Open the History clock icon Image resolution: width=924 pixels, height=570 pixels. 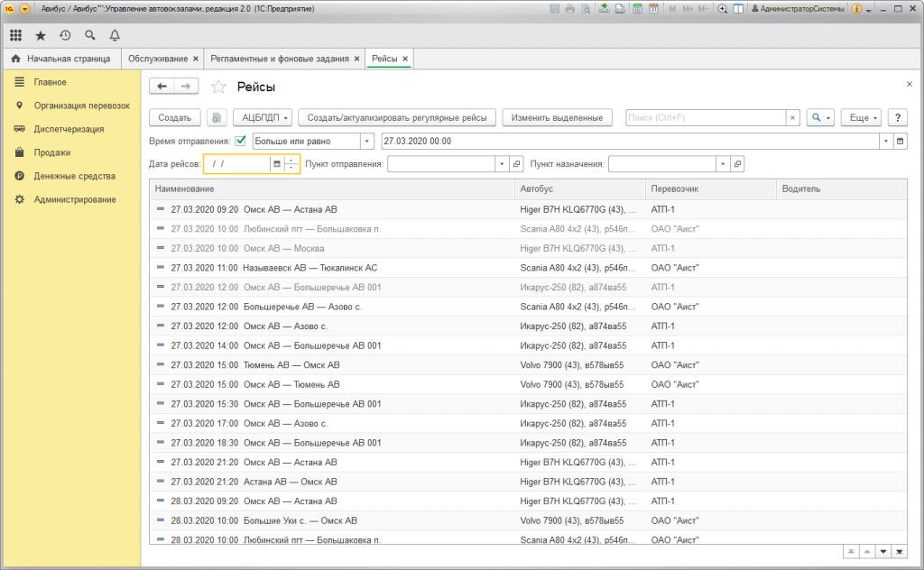click(65, 35)
